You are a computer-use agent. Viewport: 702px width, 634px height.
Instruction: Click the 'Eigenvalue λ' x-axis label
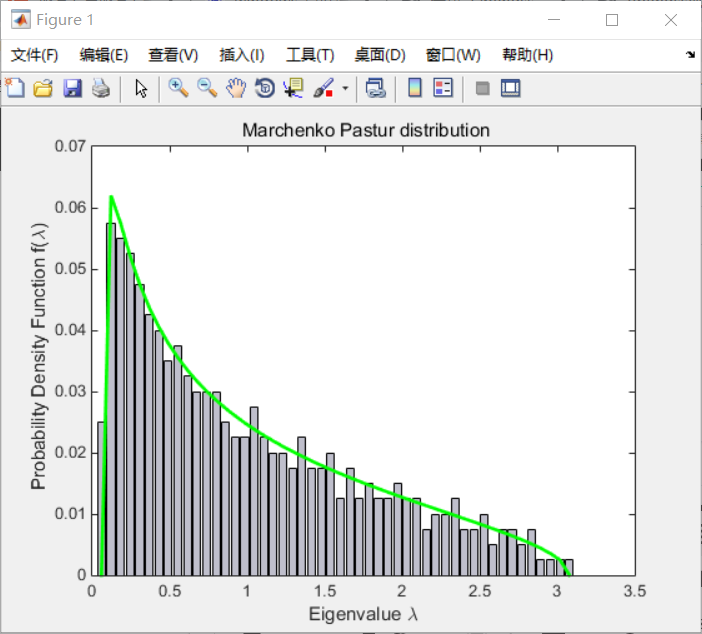pyautogui.click(x=364, y=614)
